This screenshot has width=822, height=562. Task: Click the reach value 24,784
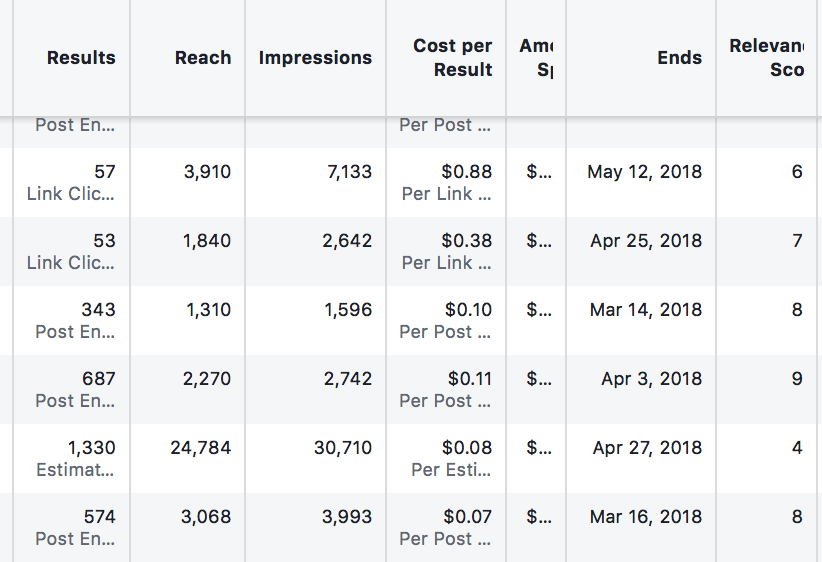coord(200,448)
